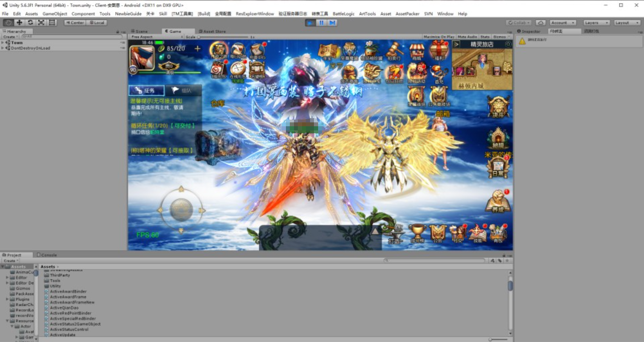Adjust the Game view Scale slider
The height and width of the screenshot is (342, 644).
pos(199,37)
